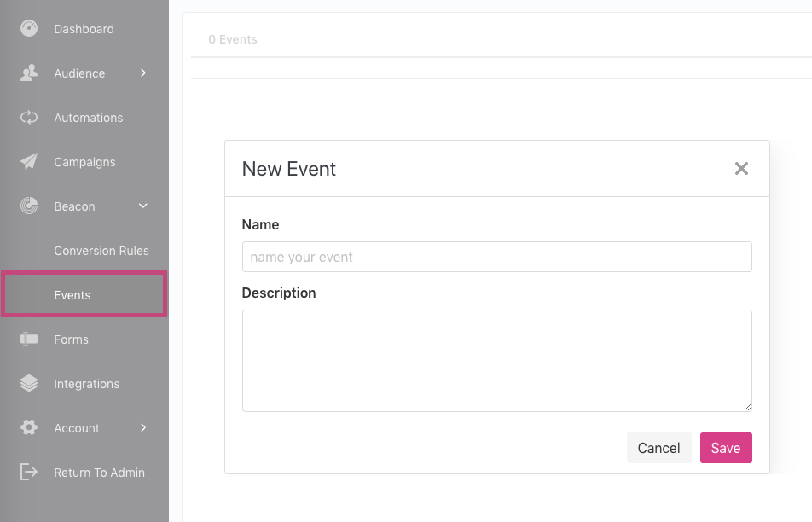Click the Campaigns paper plane icon
Screen dimensions: 812x522
coord(29,161)
